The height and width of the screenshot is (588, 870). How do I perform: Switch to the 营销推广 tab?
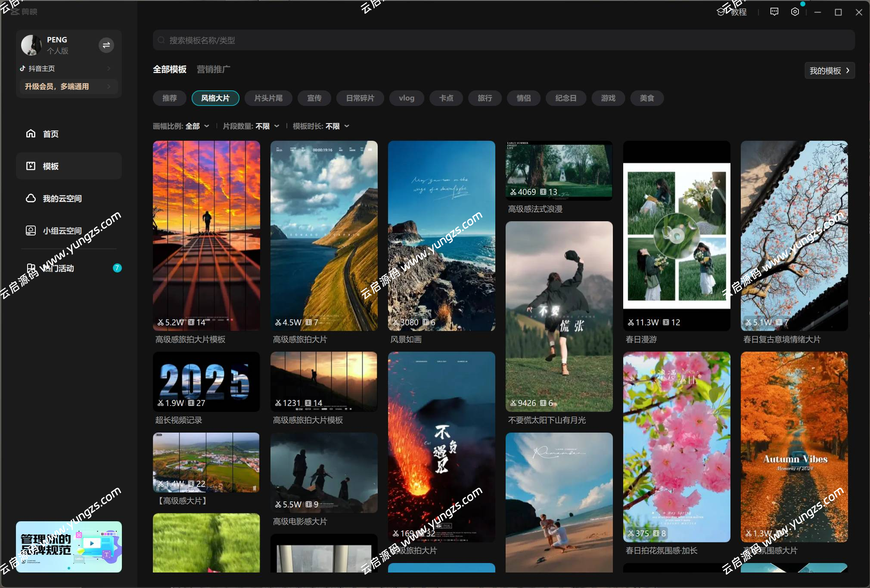(x=213, y=69)
